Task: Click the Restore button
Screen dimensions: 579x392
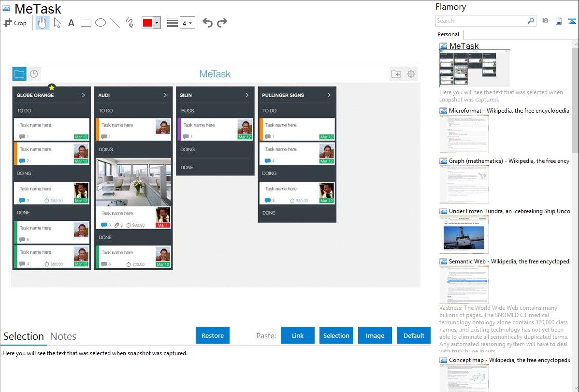Action: click(213, 335)
